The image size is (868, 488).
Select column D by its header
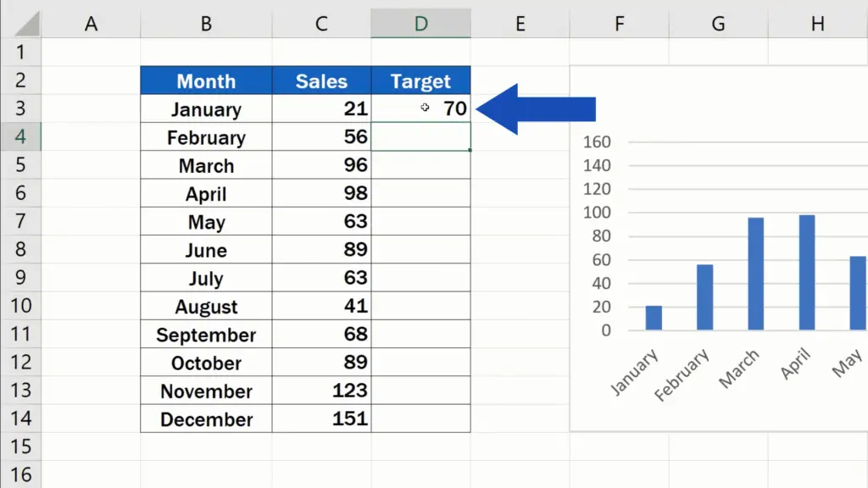pyautogui.click(x=421, y=24)
